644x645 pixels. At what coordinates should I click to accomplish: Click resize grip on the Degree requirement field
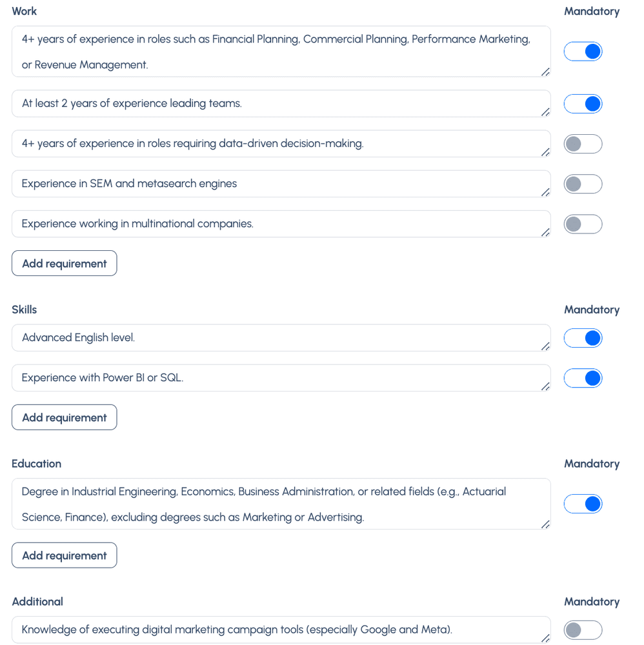coord(545,524)
